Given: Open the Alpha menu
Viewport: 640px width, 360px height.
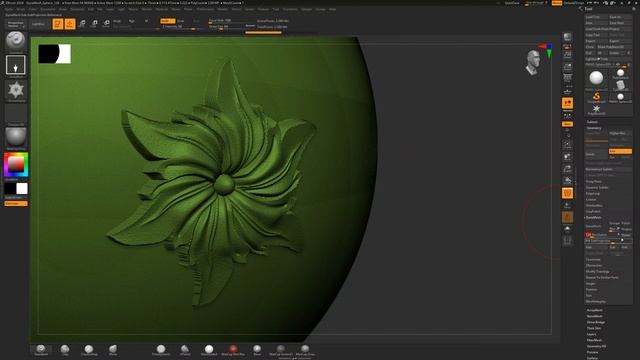Looking at the screenshot, I should [9, 9].
